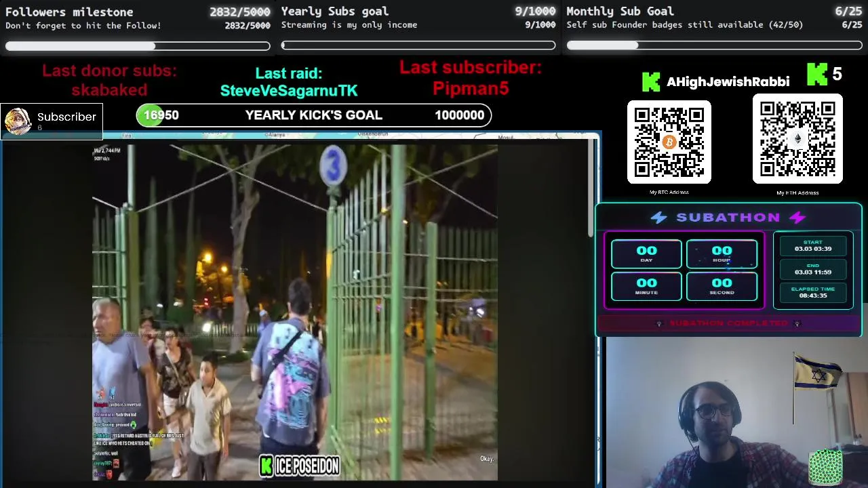Click the Subscriber label text
This screenshot has width=868, height=488.
point(66,117)
